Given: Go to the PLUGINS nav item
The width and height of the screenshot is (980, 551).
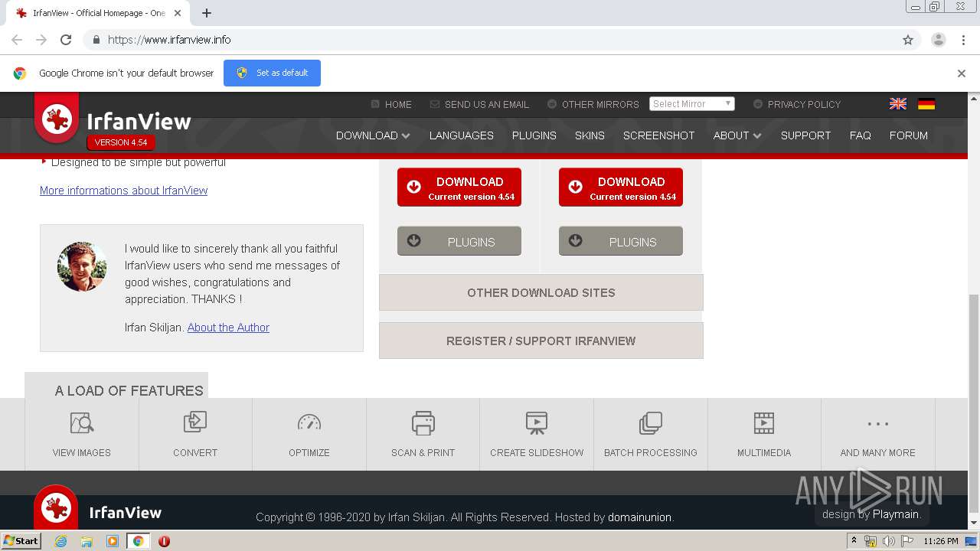Looking at the screenshot, I should click(534, 135).
